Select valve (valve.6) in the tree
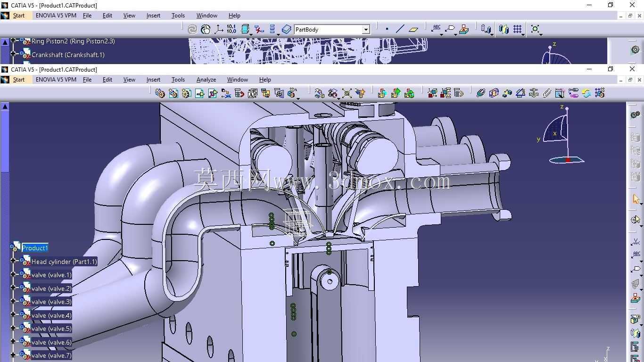644x362 pixels. coord(51,342)
